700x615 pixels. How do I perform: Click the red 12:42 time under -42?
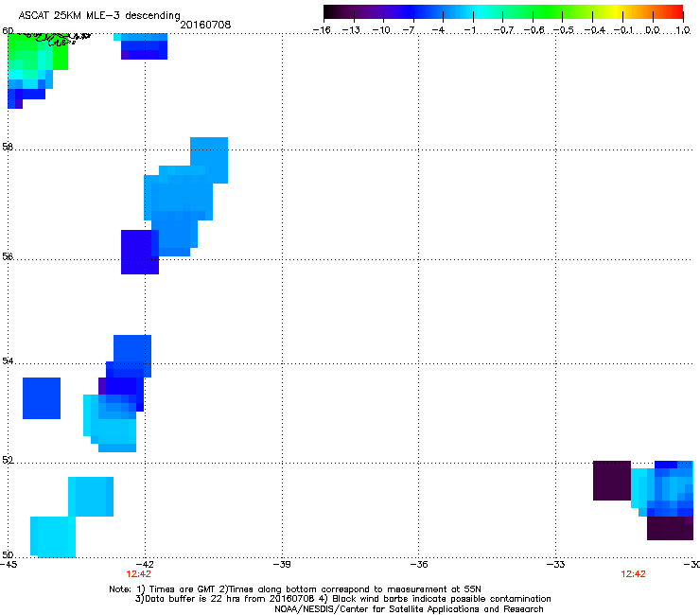click(x=138, y=574)
